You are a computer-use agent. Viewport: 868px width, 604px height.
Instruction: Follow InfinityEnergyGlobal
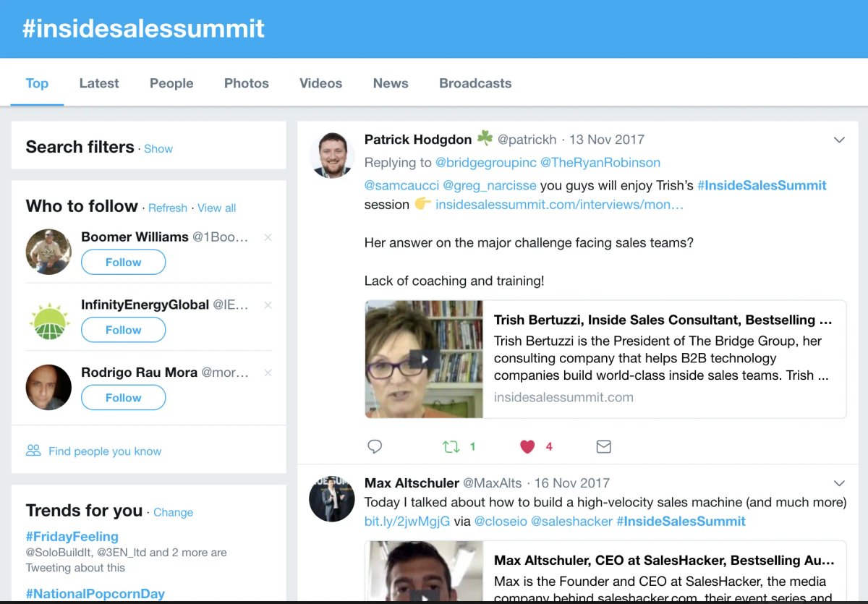(x=124, y=330)
